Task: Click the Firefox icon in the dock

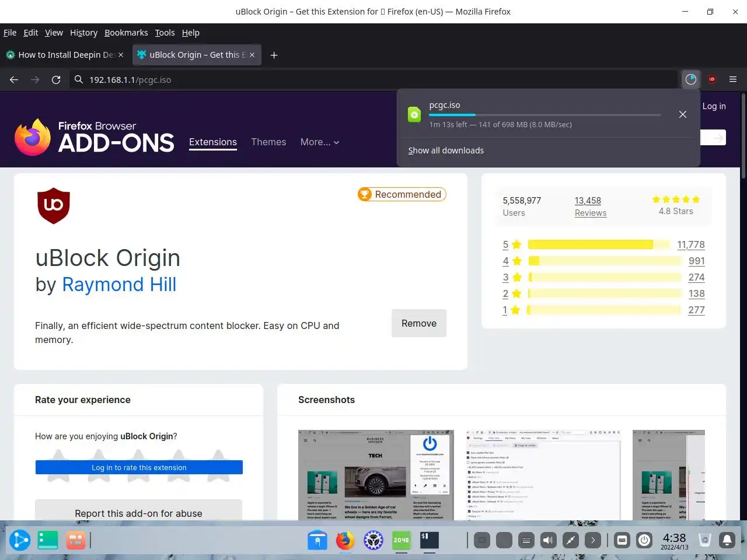Action: 345,540
